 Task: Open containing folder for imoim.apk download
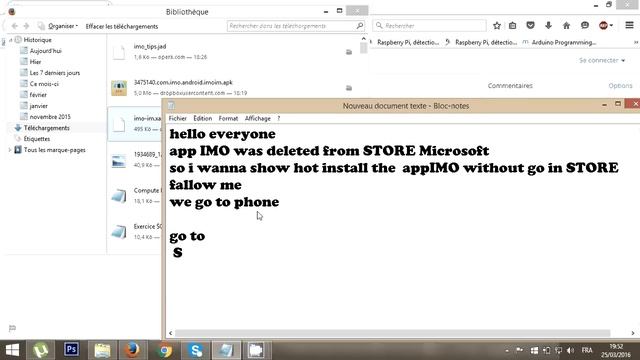click(349, 88)
